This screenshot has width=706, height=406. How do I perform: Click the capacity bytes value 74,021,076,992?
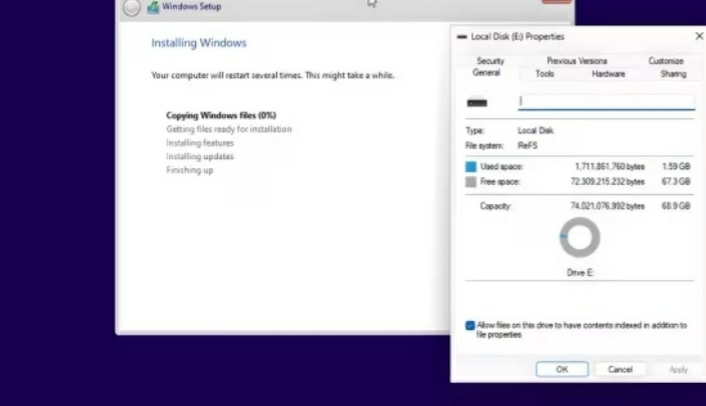pos(607,206)
